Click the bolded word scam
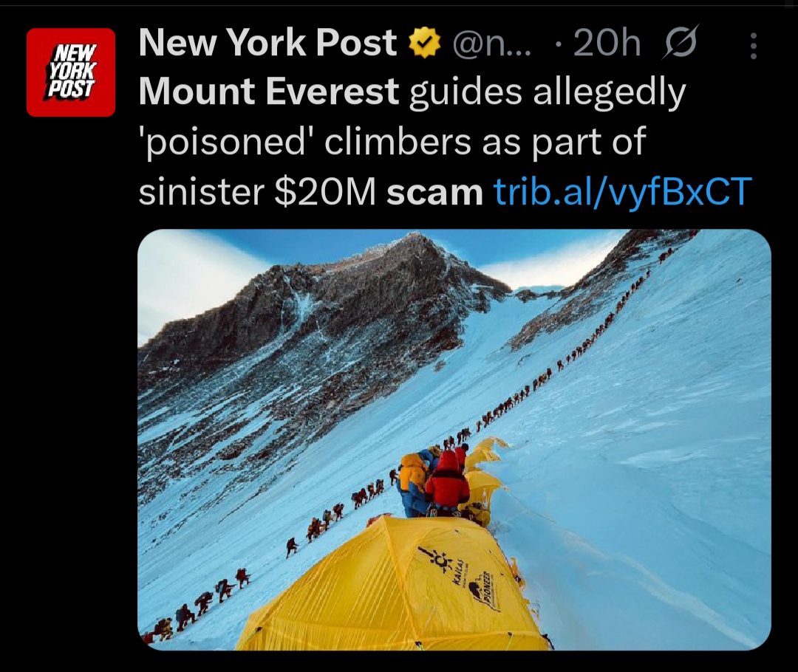This screenshot has width=798, height=672. [434, 193]
